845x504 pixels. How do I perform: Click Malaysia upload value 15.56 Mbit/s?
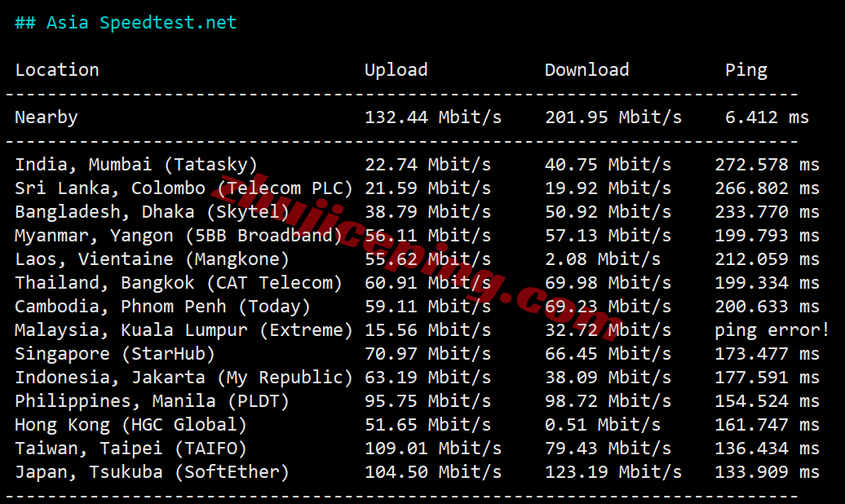coord(428,330)
